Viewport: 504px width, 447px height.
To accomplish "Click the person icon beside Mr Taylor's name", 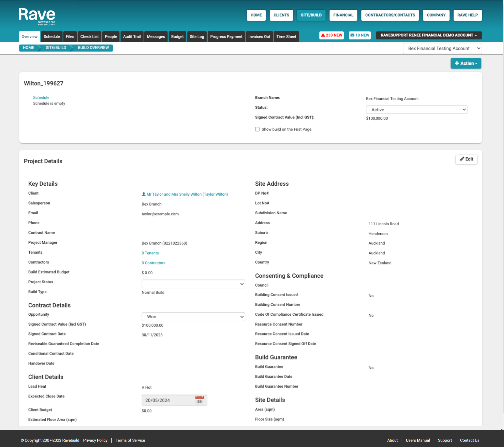I will [144, 194].
